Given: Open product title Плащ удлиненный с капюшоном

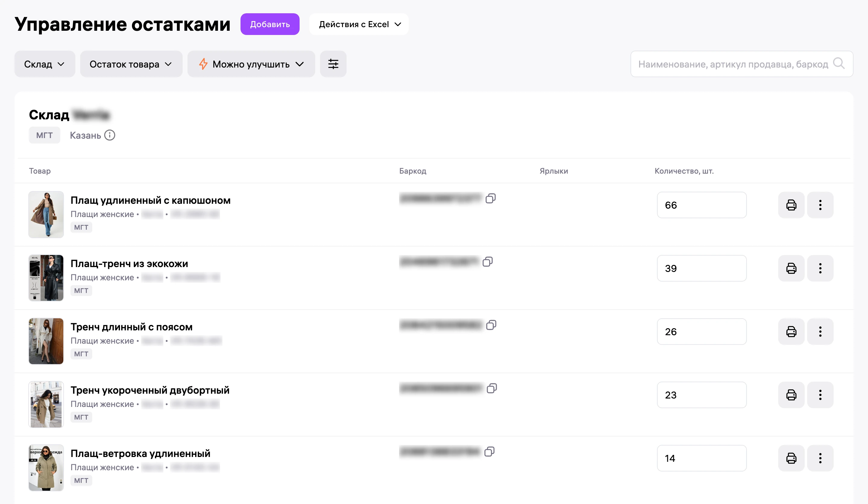Looking at the screenshot, I should click(150, 200).
